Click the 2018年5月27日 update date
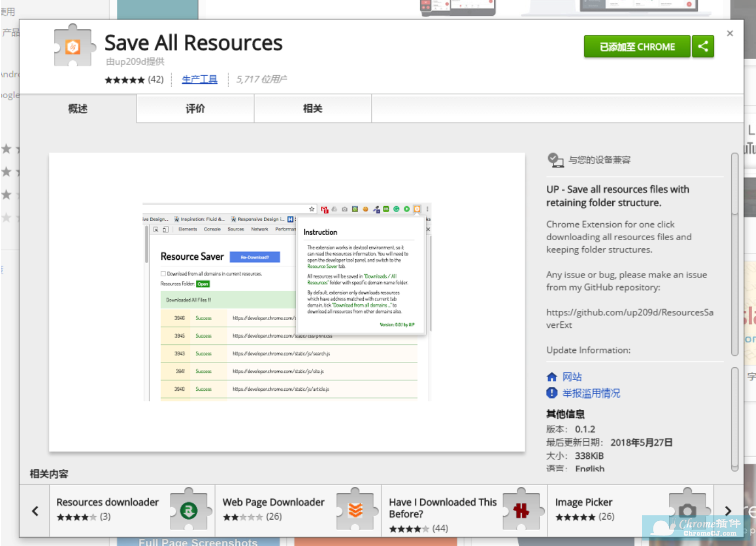756x546 pixels. (x=641, y=442)
